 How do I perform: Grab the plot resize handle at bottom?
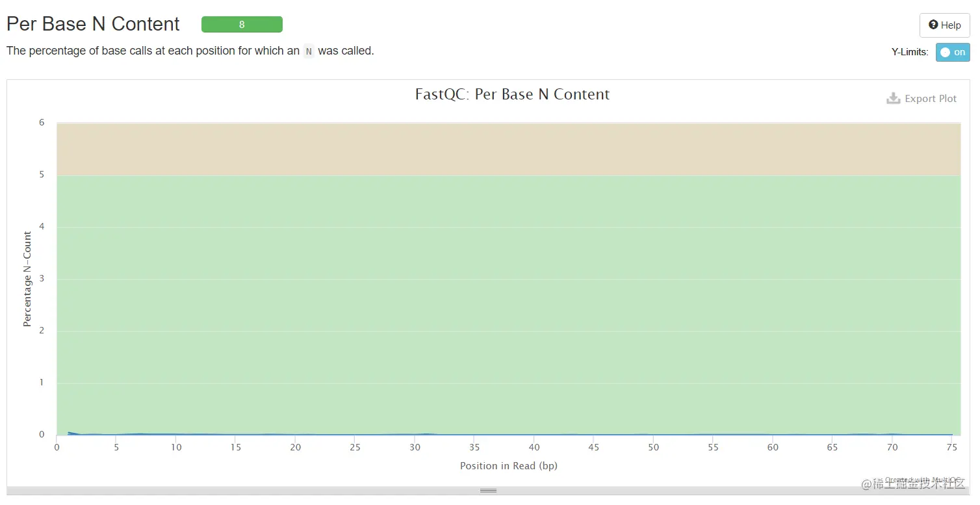488,491
